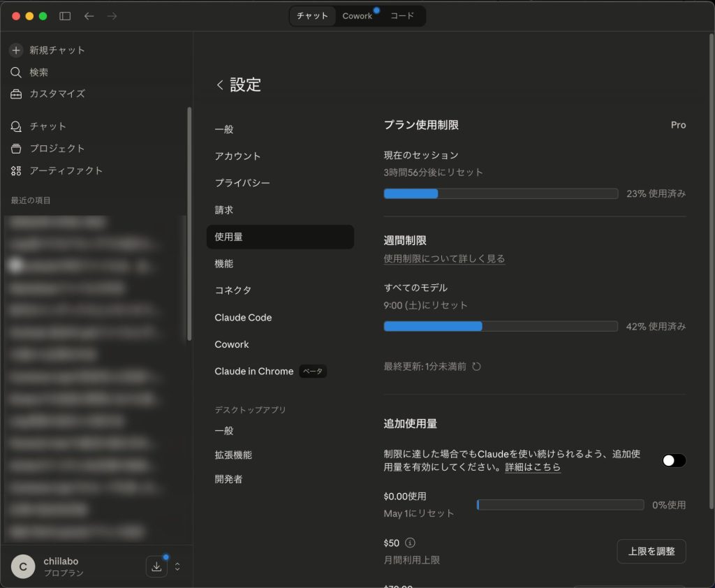Open the 詳細はこちら link
This screenshot has width=715, height=588.
(x=533, y=467)
